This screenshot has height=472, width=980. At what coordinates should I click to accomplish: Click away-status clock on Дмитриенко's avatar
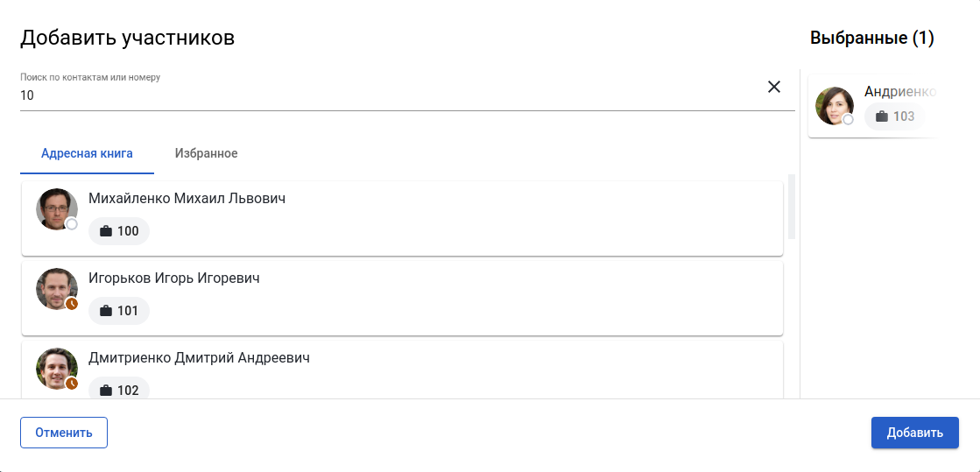[72, 384]
